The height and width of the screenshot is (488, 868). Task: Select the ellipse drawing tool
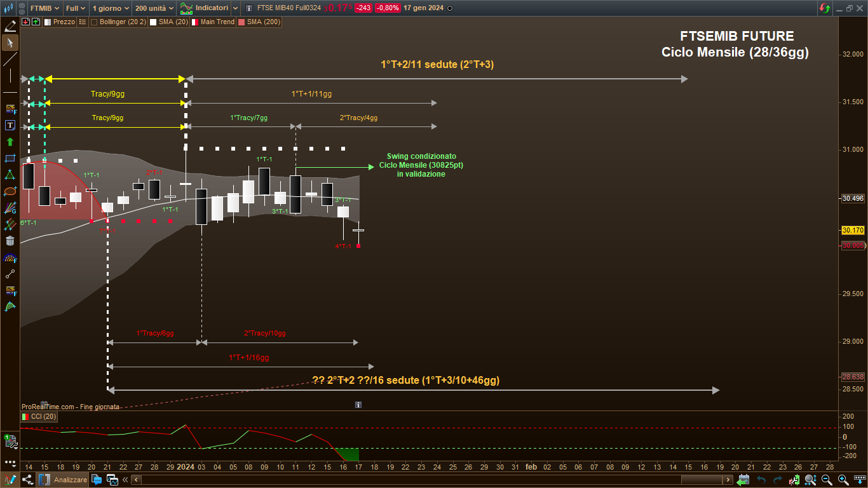pyautogui.click(x=10, y=191)
